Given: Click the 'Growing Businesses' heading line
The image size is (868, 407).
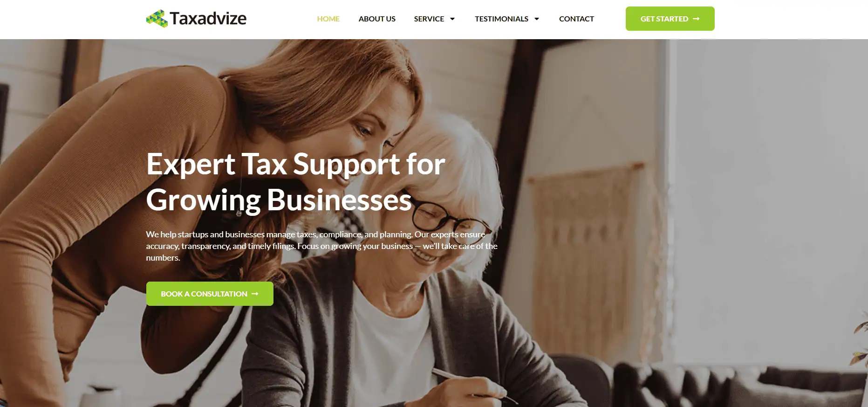Looking at the screenshot, I should [x=279, y=200].
